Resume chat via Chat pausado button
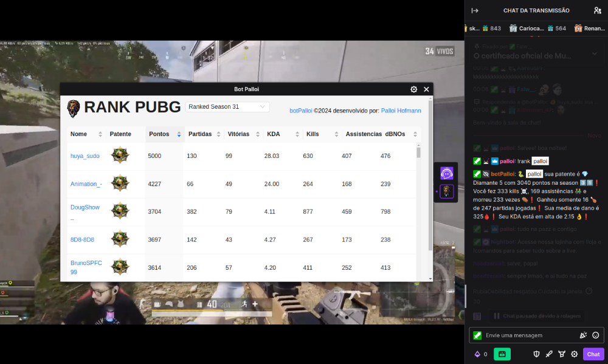Screen dimensions: 608x364 [537, 316]
